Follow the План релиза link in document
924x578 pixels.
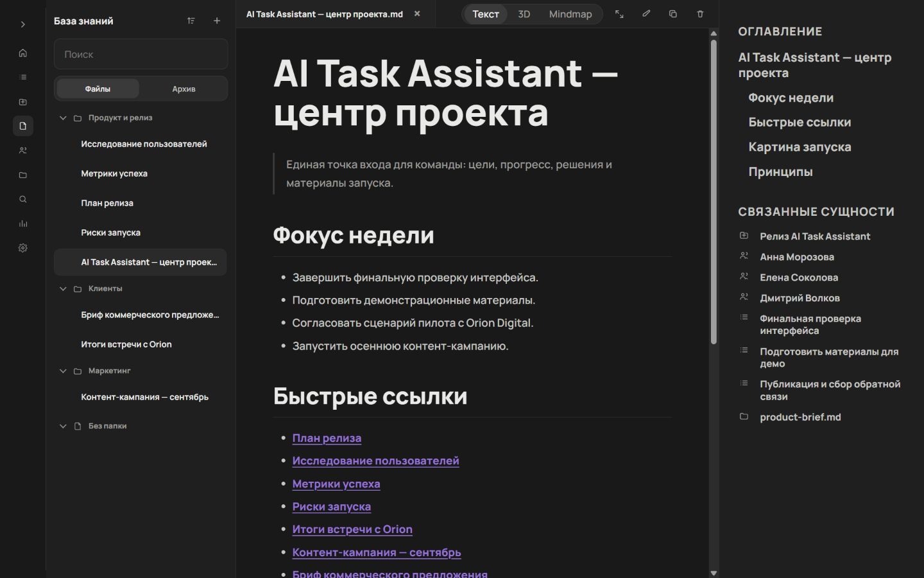click(x=327, y=438)
